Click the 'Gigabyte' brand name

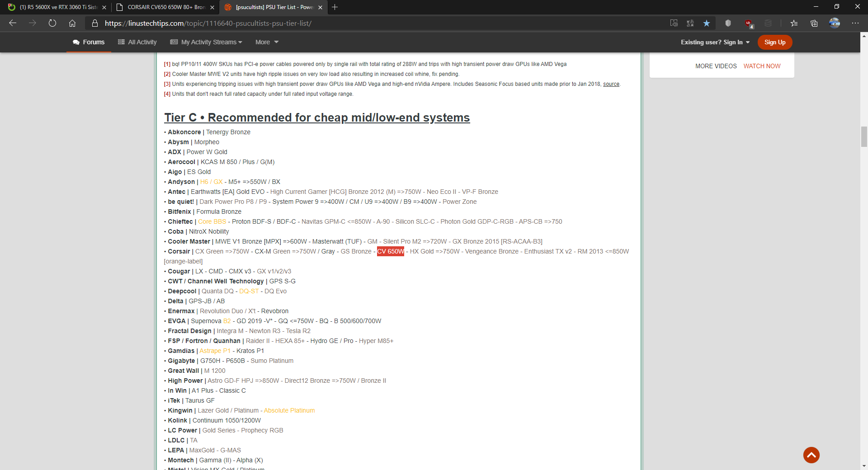pyautogui.click(x=181, y=361)
